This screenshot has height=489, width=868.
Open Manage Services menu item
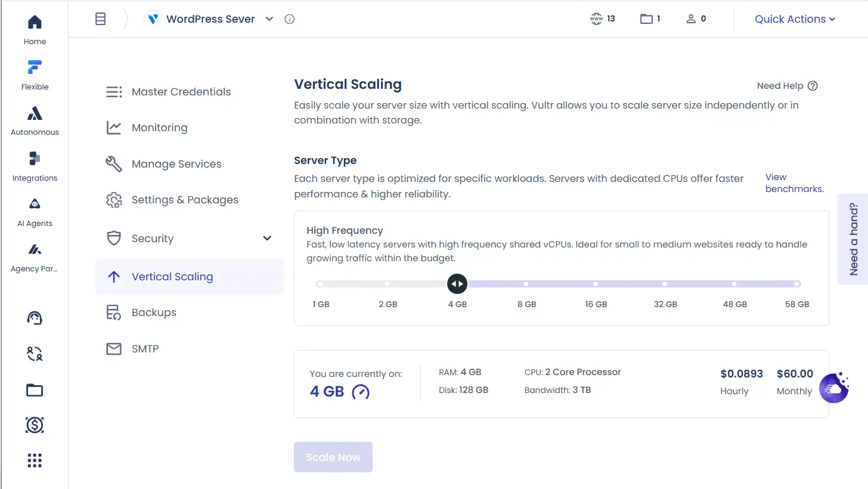190,164
